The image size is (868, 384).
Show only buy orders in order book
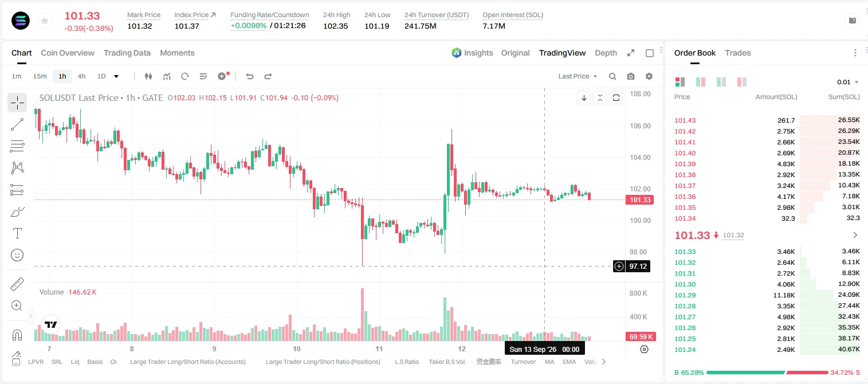pos(721,82)
